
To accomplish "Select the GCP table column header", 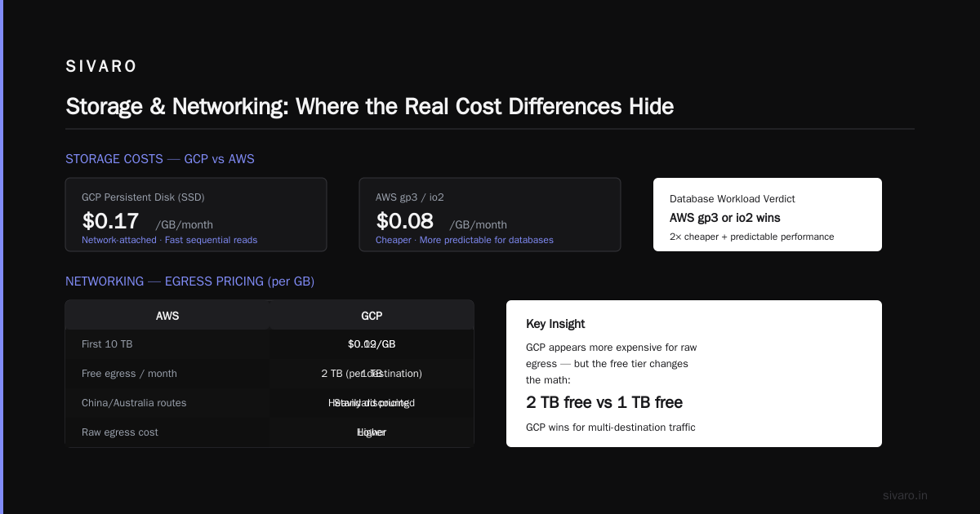I will (x=372, y=316).
